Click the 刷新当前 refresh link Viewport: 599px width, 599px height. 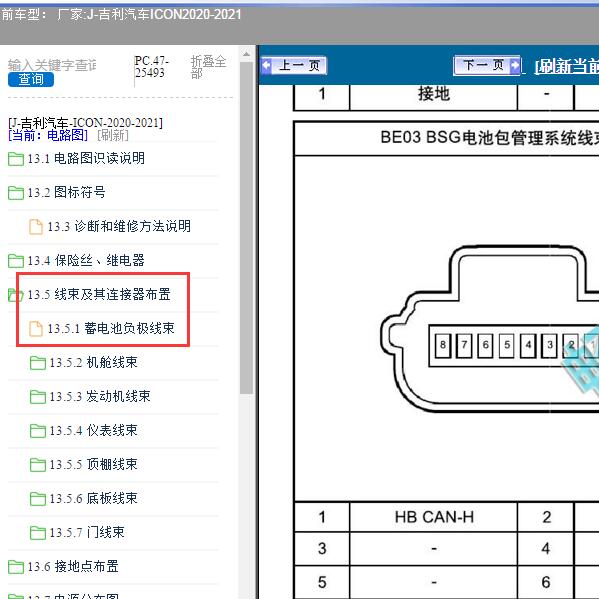point(567,66)
